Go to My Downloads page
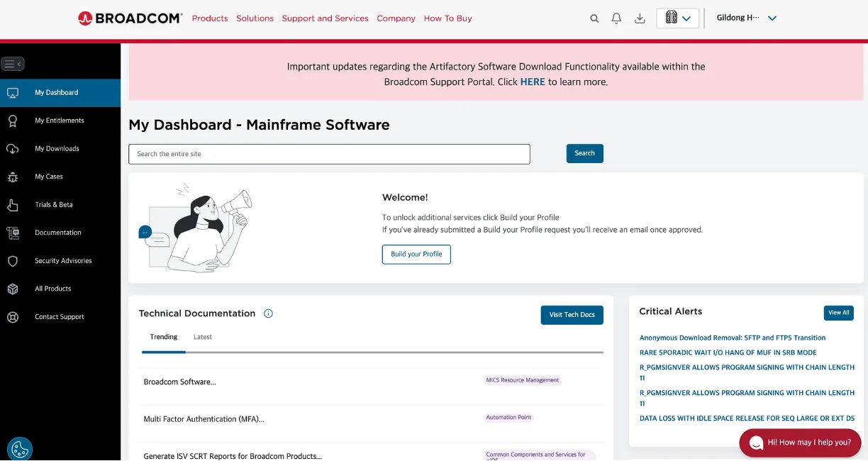Image resolution: width=868 pixels, height=461 pixels. (x=57, y=149)
